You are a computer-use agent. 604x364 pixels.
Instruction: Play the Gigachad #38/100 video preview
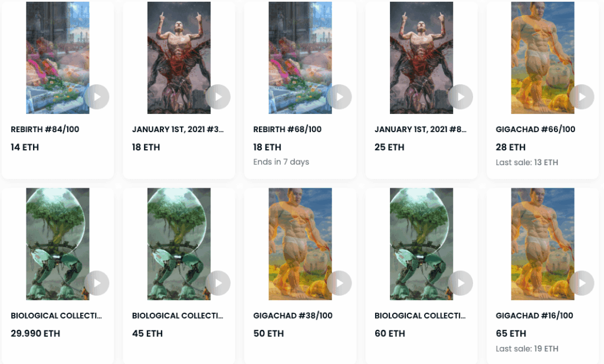(x=339, y=283)
